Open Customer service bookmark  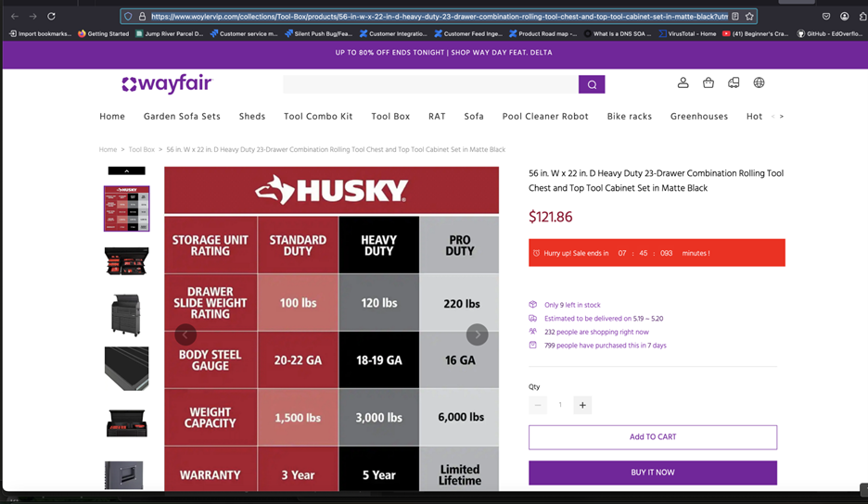[244, 33]
